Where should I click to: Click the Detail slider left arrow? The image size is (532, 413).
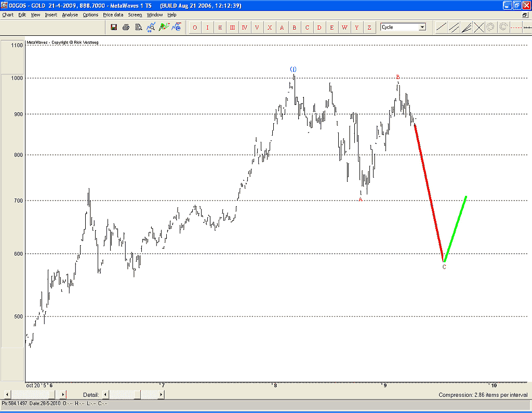[105, 395]
